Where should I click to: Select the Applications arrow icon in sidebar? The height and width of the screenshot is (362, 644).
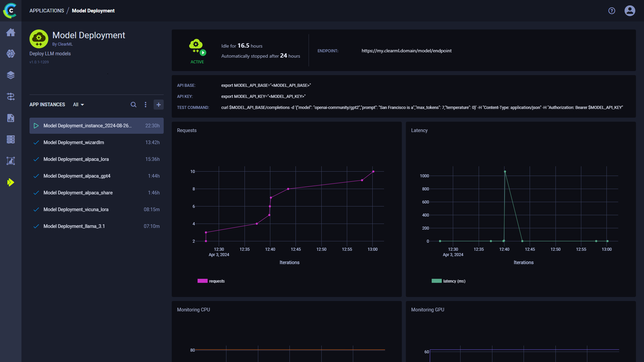[11, 182]
